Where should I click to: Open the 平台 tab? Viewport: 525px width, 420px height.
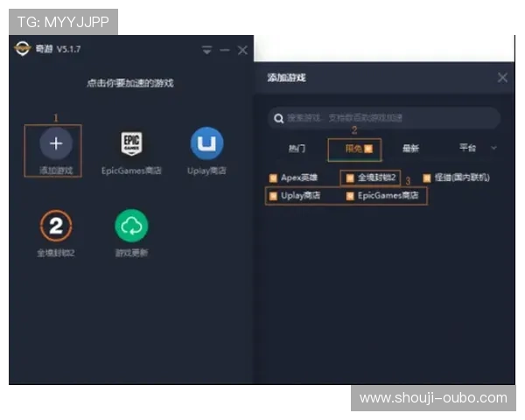click(x=467, y=147)
